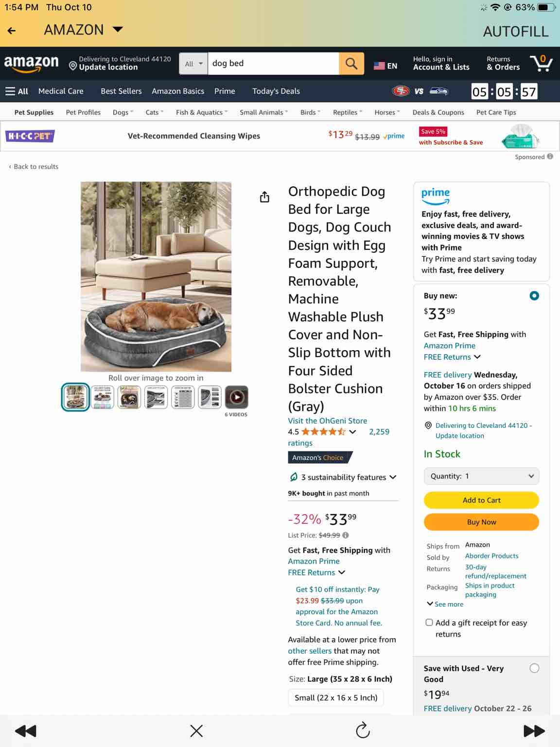The width and height of the screenshot is (560, 747).
Task: Open the Today's Deals nav item
Action: (276, 91)
